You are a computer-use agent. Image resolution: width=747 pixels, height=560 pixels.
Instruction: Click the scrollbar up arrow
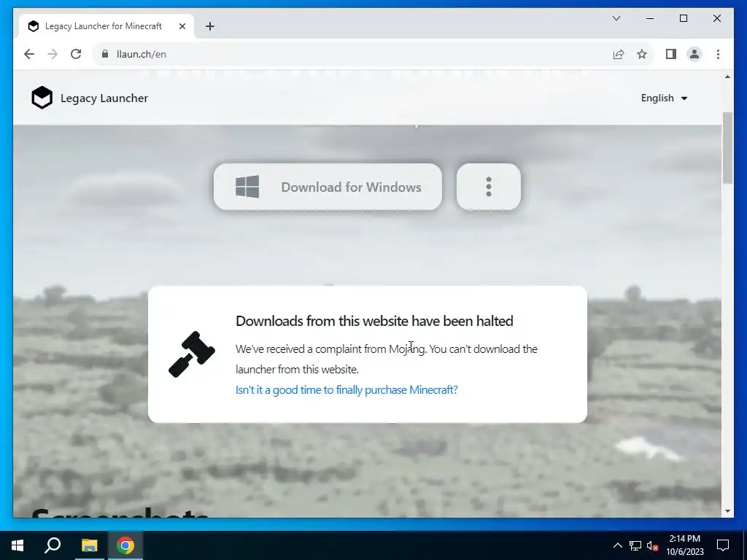click(x=727, y=77)
